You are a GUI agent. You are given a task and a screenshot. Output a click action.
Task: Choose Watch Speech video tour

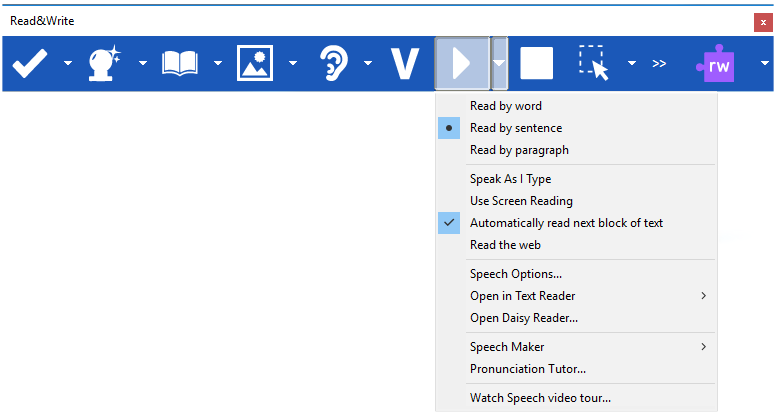576,398
